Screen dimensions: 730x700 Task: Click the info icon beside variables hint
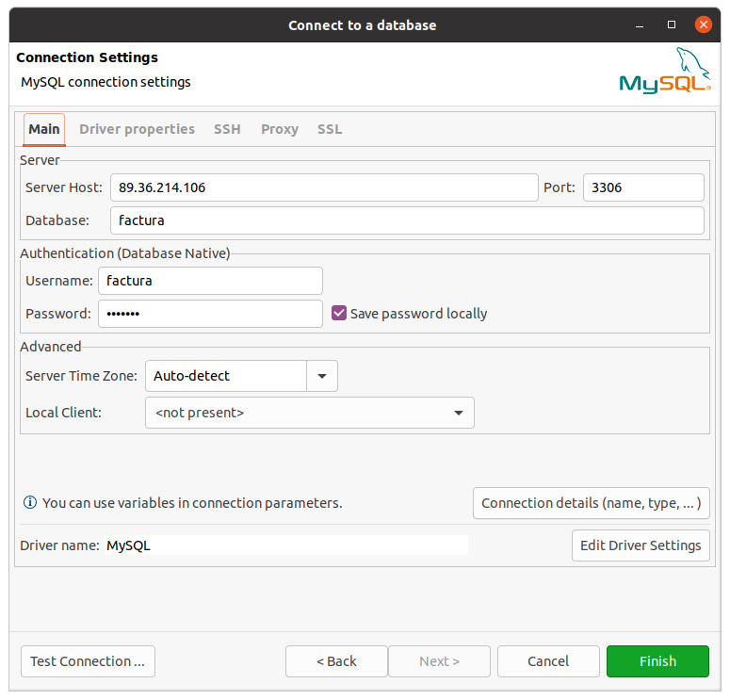(x=30, y=503)
